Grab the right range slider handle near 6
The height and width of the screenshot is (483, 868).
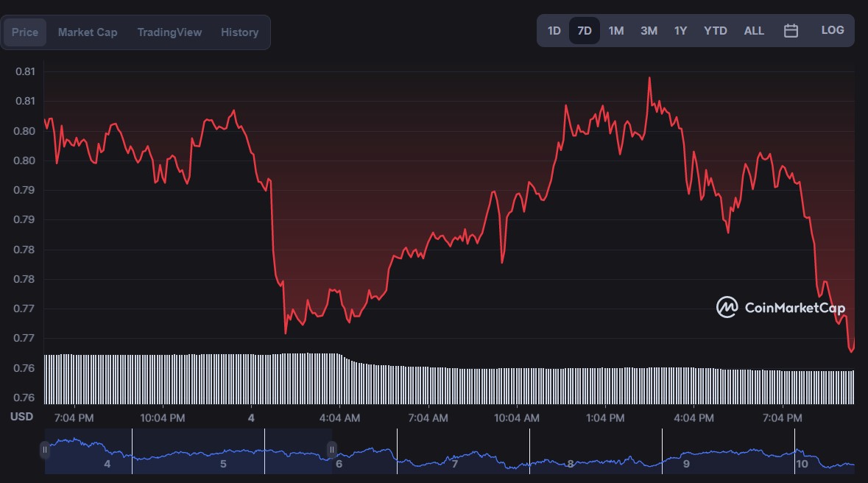[331, 450]
